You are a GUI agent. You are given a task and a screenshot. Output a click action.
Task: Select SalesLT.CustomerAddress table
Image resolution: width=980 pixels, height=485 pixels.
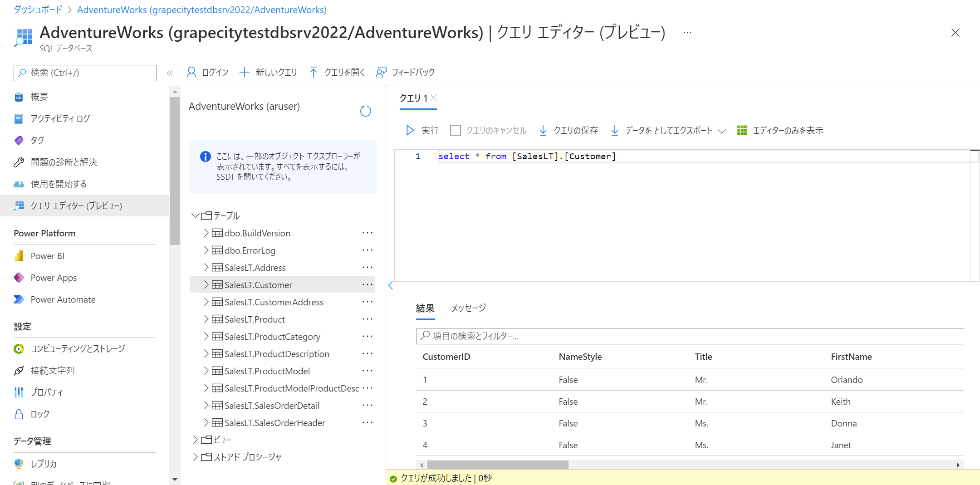click(274, 302)
